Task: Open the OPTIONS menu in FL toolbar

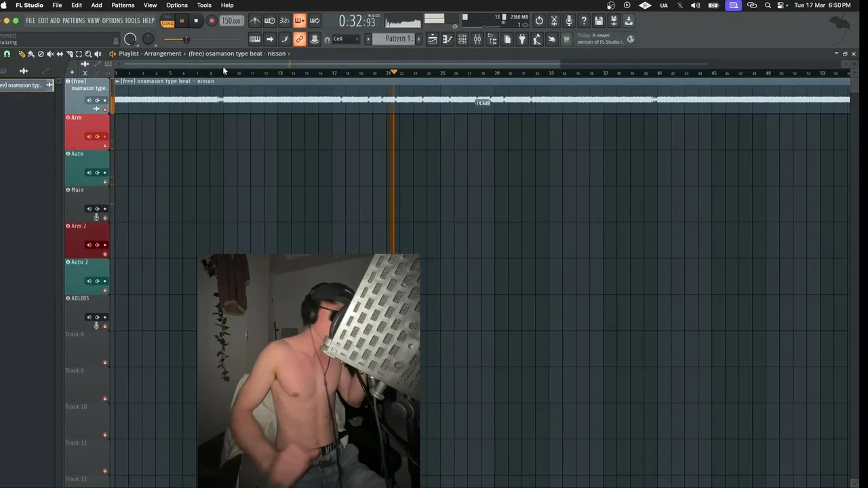Action: (113, 21)
